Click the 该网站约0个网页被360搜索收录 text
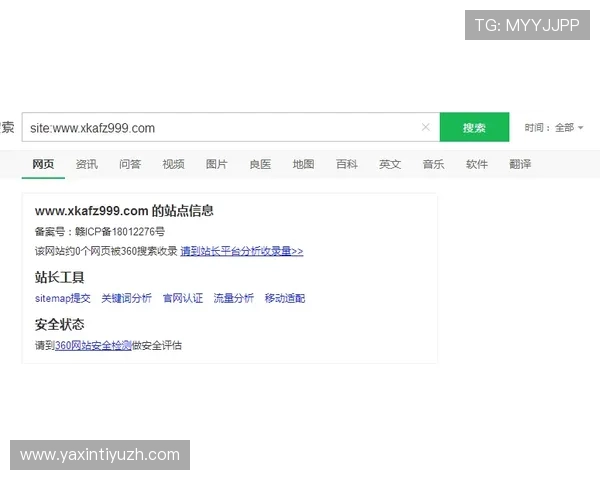This screenshot has height=480, width=600. tap(106, 251)
